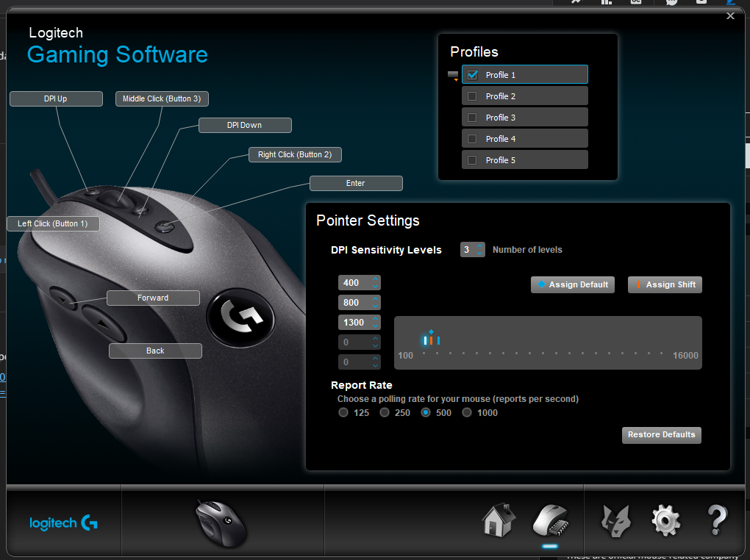Image resolution: width=750 pixels, height=560 pixels.
Task: Click the G logo on the mouse image
Action: (240, 317)
